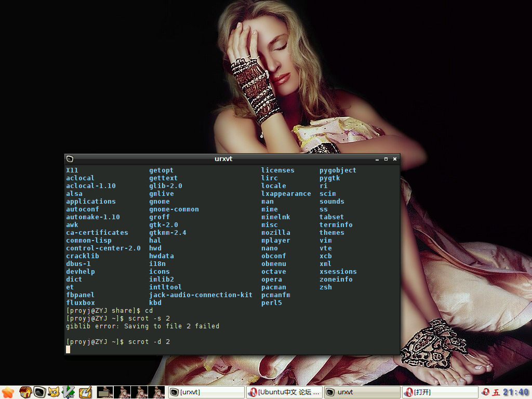Launch GIMP from the panel mascot icon
This screenshot has height=399, width=532.
54,392
